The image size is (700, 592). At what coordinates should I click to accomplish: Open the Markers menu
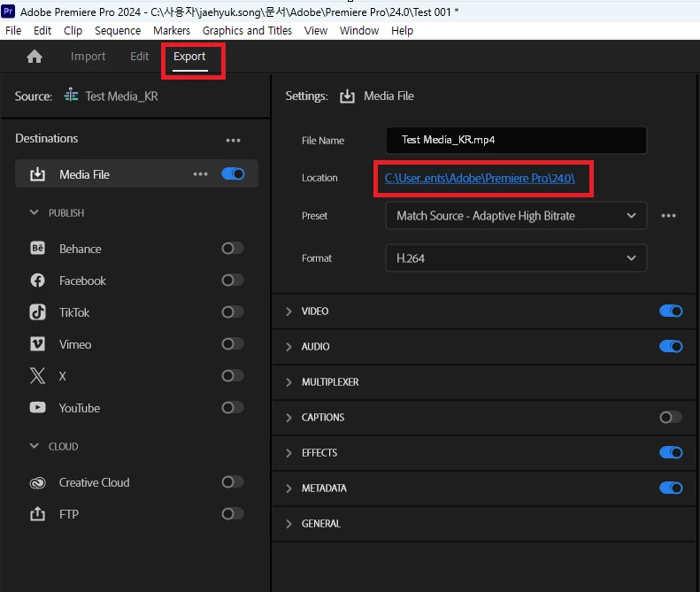coord(172,30)
